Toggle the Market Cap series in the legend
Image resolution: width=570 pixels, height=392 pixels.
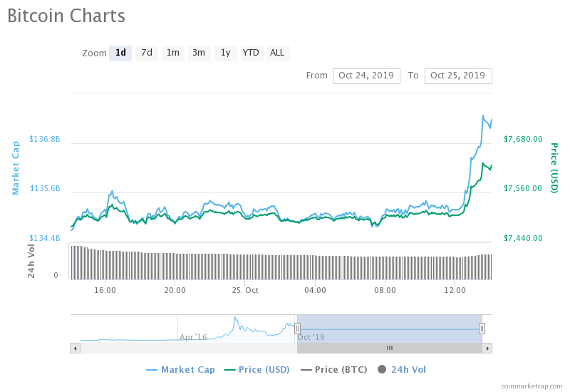coord(180,370)
